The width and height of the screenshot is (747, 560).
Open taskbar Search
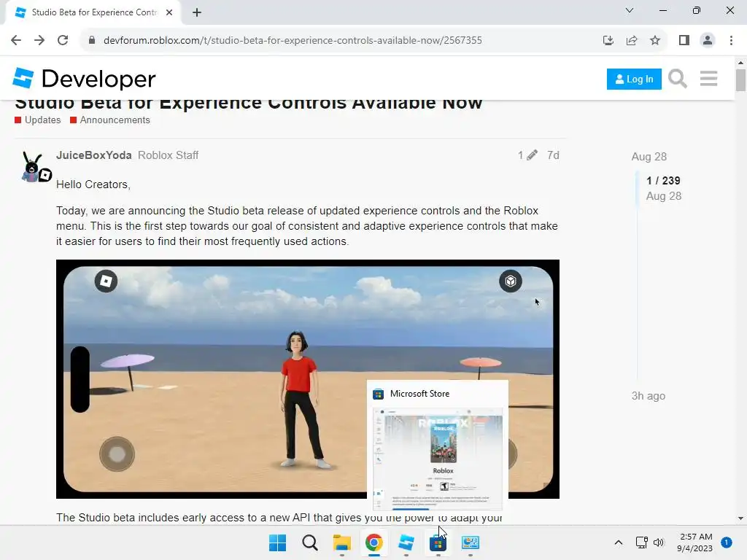point(309,542)
